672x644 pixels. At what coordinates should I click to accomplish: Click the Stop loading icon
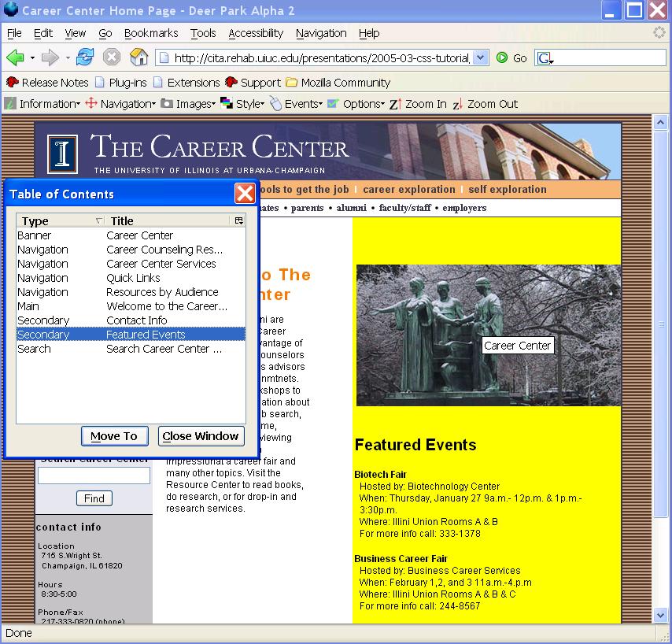(x=112, y=57)
